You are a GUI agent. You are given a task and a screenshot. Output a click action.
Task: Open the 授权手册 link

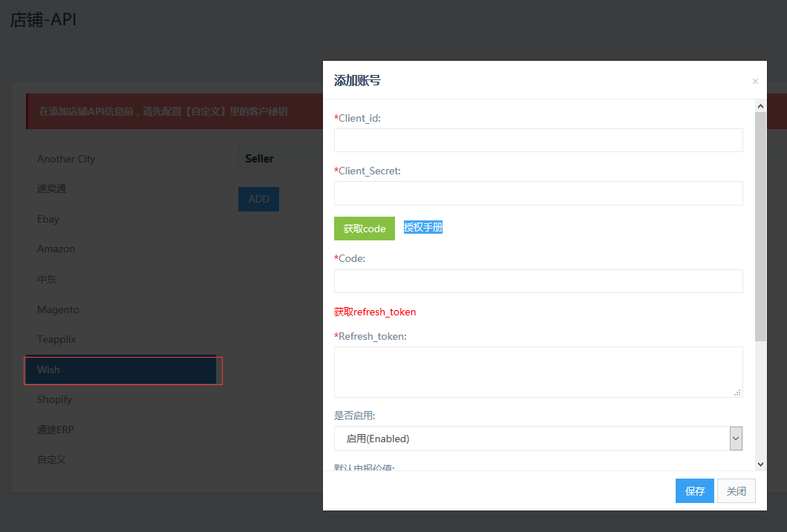[422, 227]
